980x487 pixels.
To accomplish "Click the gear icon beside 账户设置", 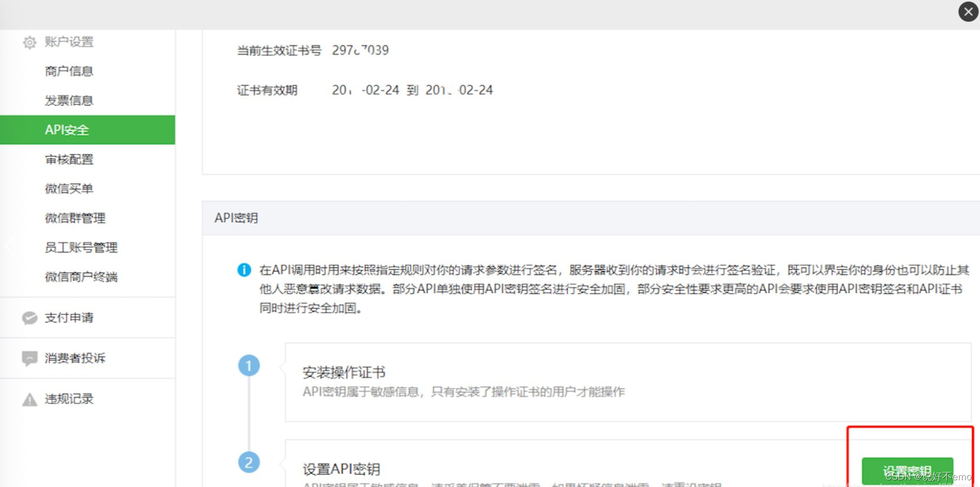I will pos(30,43).
